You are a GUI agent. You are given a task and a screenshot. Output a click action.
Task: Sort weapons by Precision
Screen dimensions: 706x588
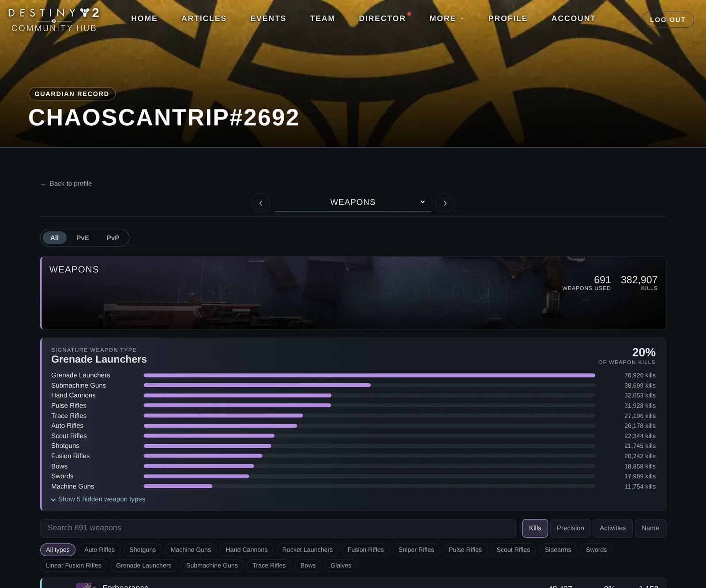pos(571,528)
